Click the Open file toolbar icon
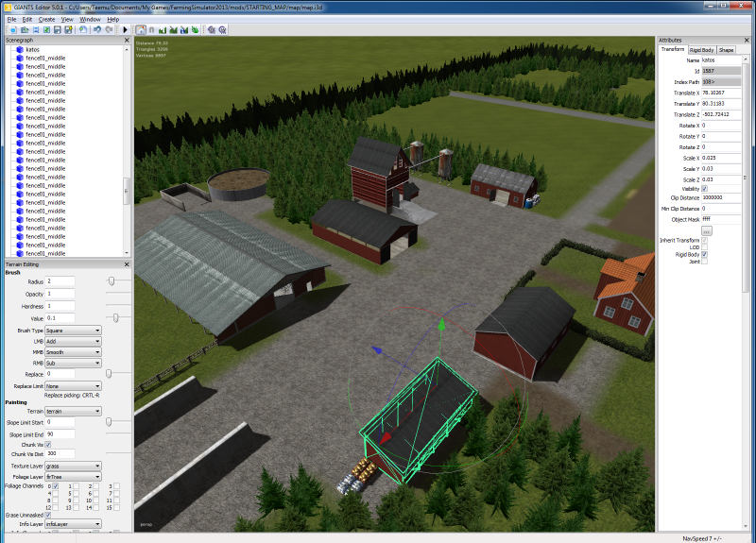The image size is (756, 543). tap(25, 30)
